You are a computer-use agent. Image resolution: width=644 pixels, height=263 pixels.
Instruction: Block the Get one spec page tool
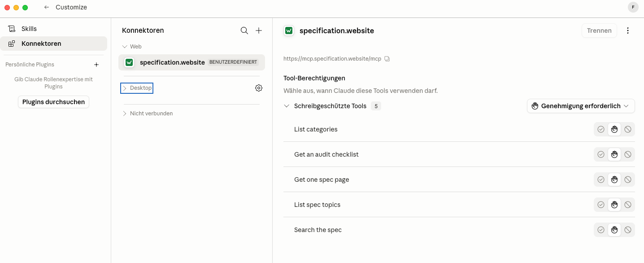click(628, 180)
